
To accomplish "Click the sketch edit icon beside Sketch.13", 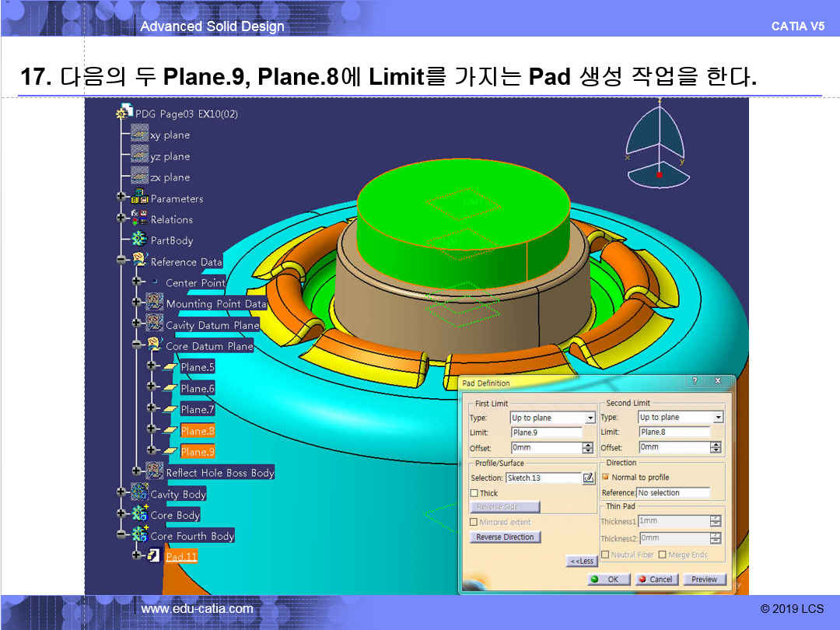I will tap(589, 478).
